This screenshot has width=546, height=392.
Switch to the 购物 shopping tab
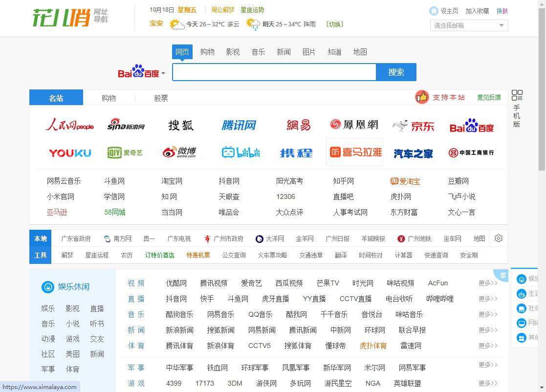109,98
